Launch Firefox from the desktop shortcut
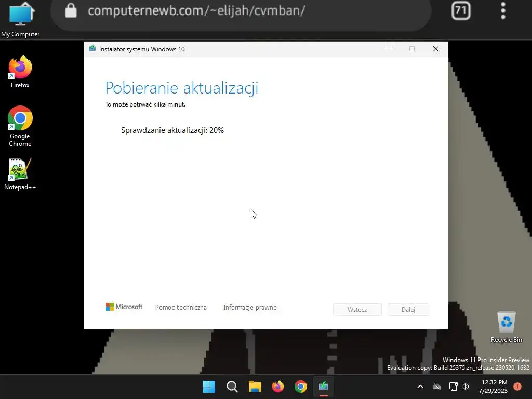This screenshot has height=399, width=532. click(x=20, y=72)
